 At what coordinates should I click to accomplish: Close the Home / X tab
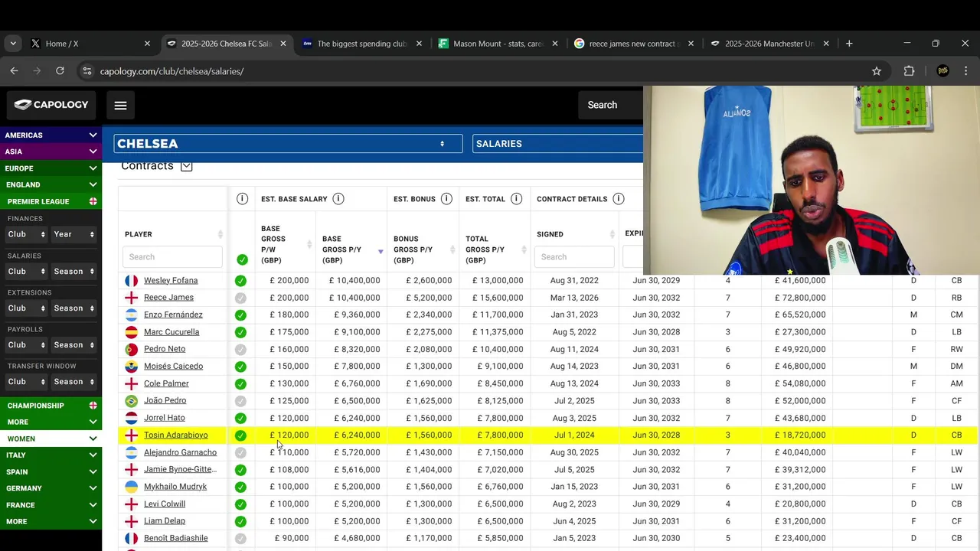[147, 44]
